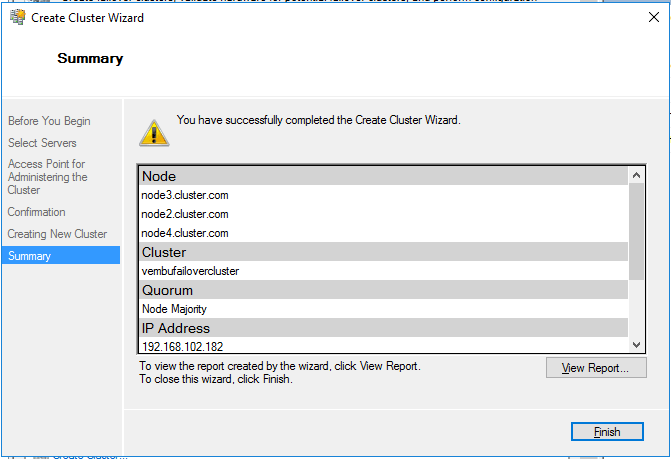Viewport: 671px width, 459px height.
Task: Click the summary list scrollbar thumb
Action: click(636, 231)
